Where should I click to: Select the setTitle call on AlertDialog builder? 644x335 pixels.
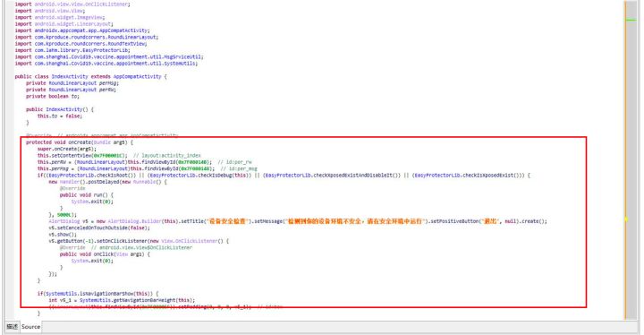(x=192, y=221)
